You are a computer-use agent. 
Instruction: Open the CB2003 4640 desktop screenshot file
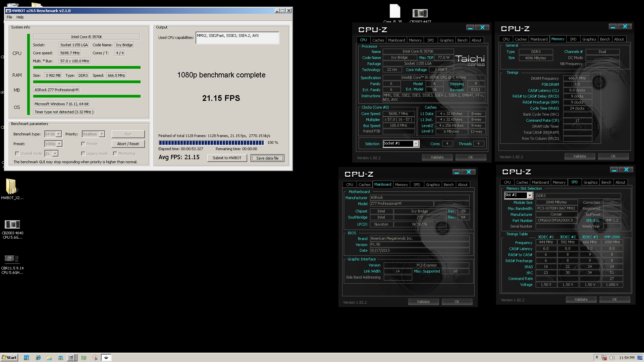12,229
